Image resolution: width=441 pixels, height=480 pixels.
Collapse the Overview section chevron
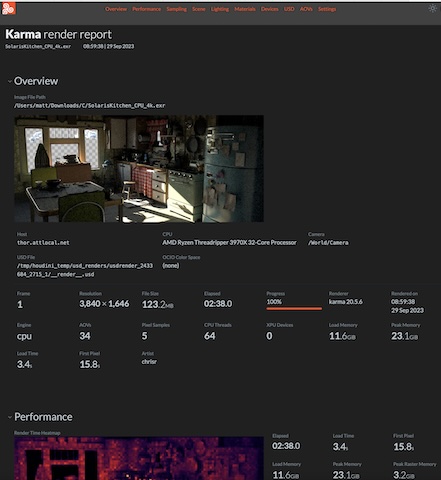10,81
